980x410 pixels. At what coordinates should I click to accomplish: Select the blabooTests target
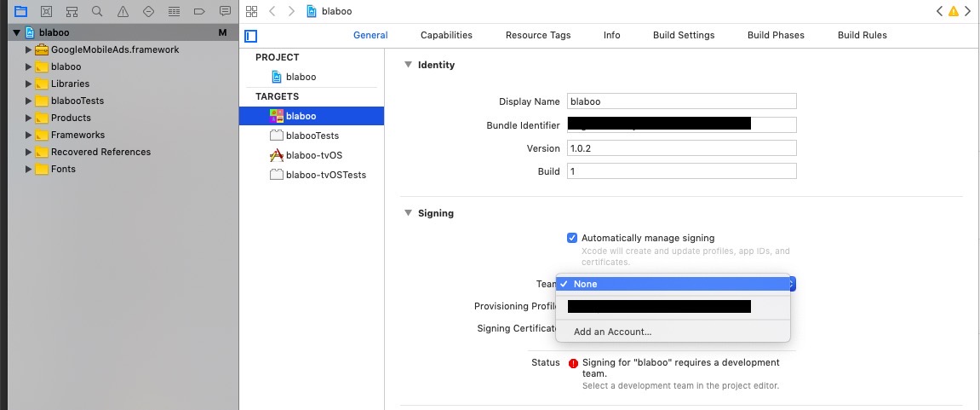point(312,136)
